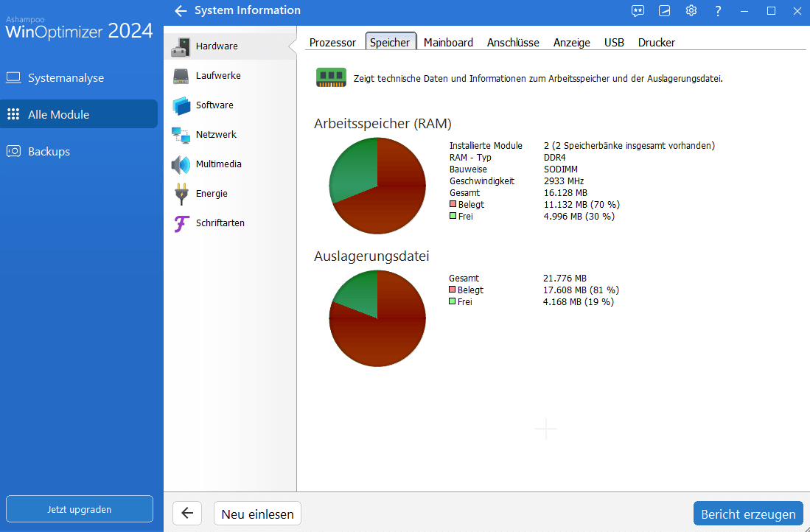Click the Auslagerungsdatei Belegt red swatch
810x532 pixels.
coord(453,290)
